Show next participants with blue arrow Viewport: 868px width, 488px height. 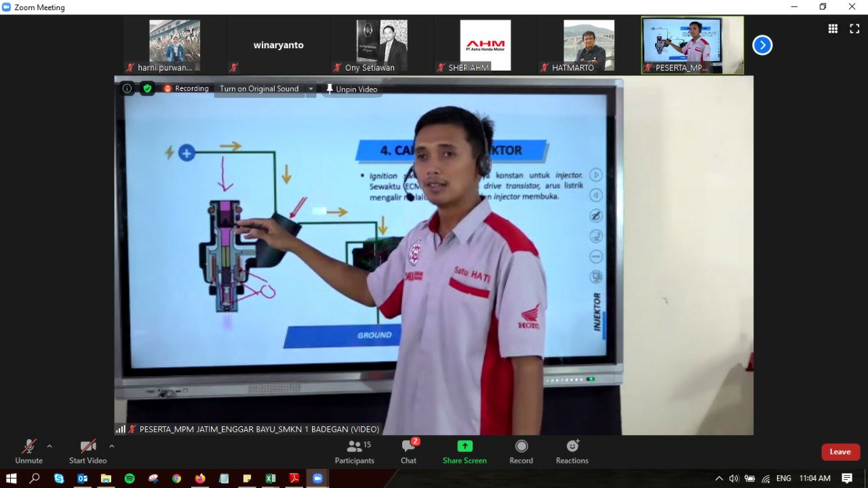762,45
